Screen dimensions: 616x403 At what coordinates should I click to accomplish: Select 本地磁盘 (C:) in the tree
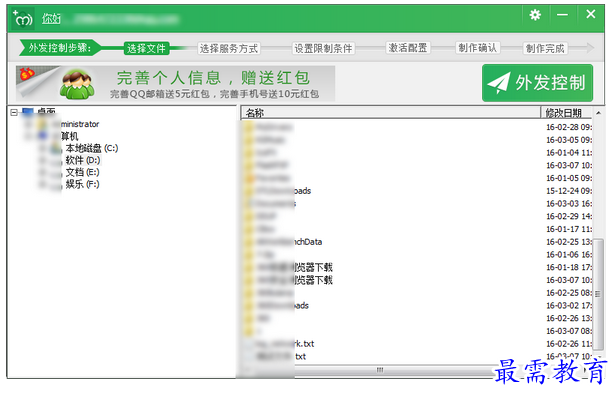92,148
